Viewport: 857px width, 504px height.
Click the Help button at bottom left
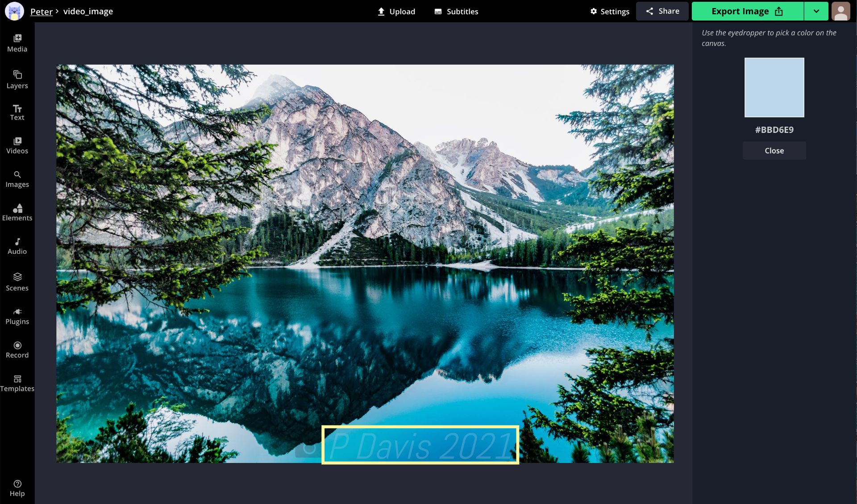point(17,488)
